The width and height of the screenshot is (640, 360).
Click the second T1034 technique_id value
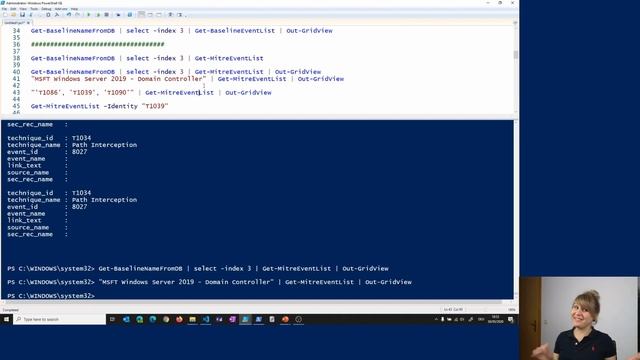[x=81, y=193]
